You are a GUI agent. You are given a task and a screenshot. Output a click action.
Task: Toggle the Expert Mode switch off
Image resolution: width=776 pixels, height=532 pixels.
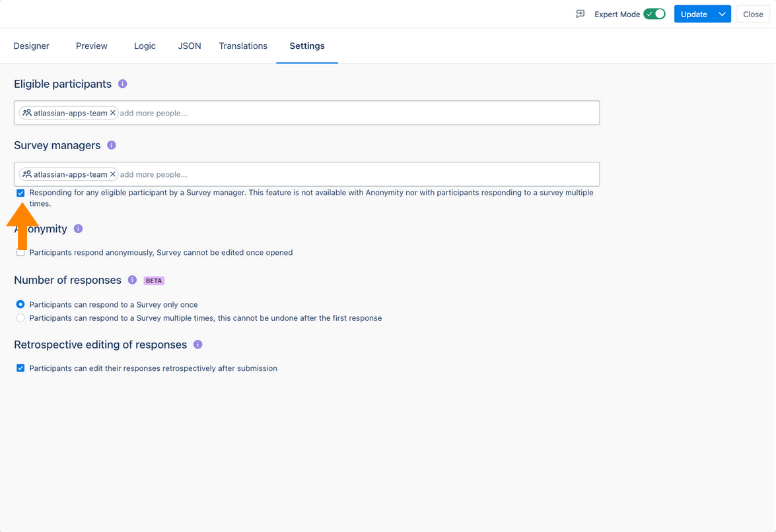coord(654,14)
